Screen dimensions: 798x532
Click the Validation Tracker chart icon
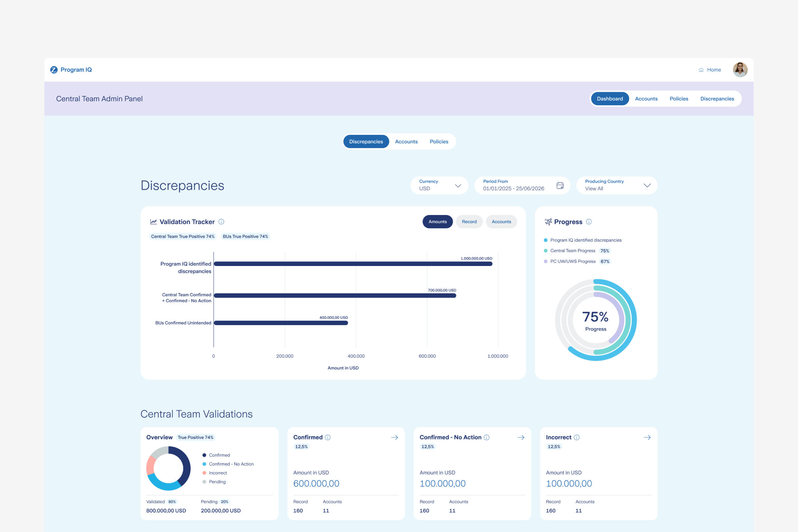click(153, 222)
